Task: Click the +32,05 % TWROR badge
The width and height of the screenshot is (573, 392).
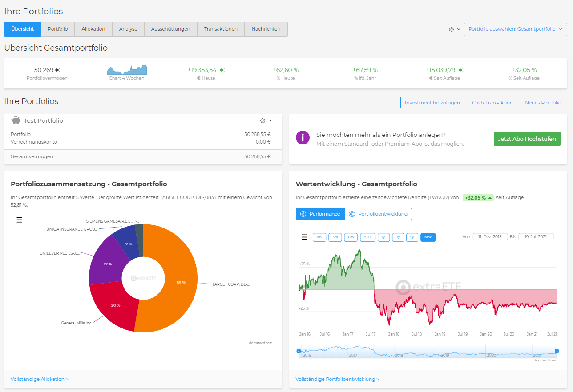Action: pos(478,197)
